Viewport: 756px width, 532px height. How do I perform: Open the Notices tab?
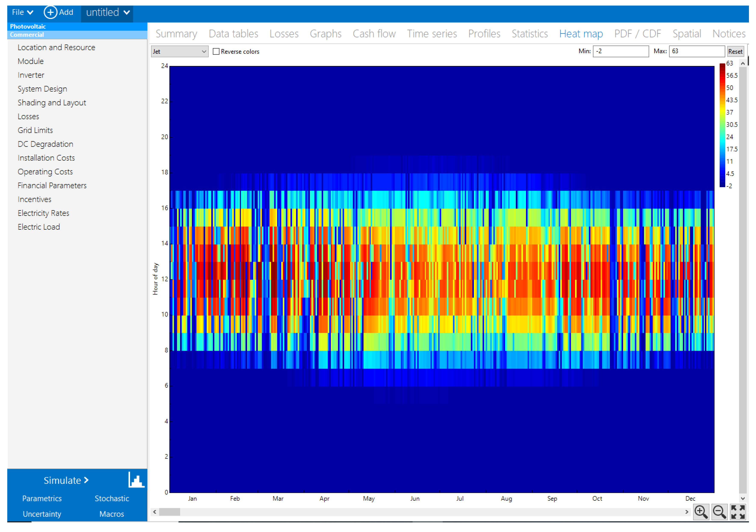point(729,34)
